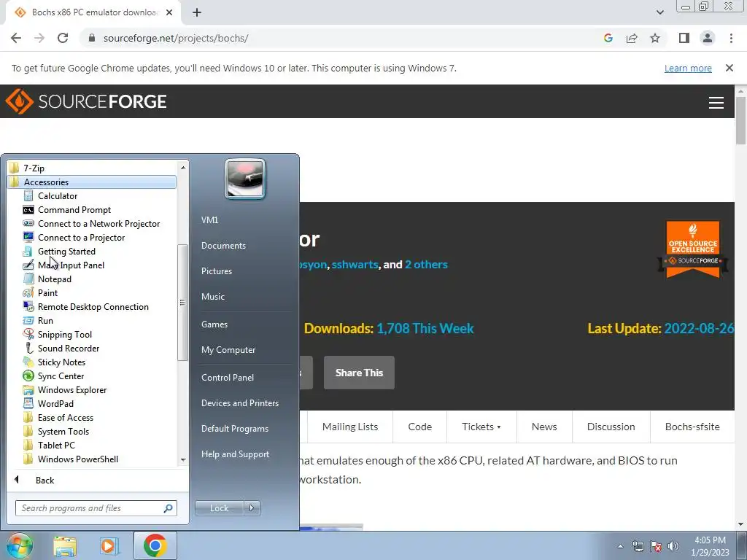Open Devices and Printers
The height and width of the screenshot is (560, 747).
click(x=239, y=402)
